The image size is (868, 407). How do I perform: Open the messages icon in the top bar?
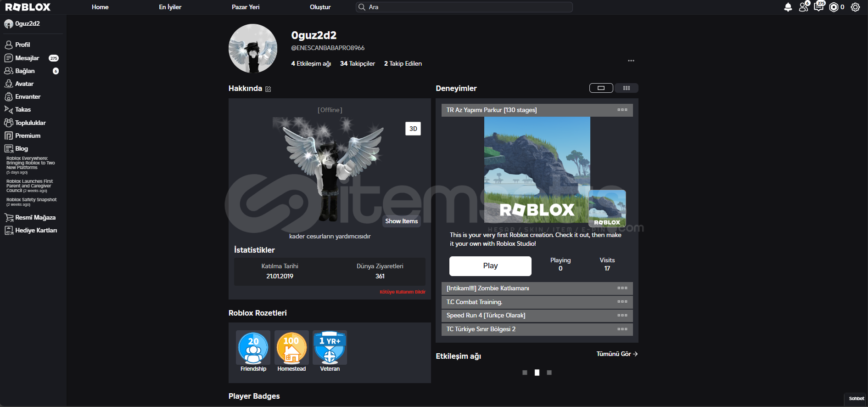coord(818,7)
